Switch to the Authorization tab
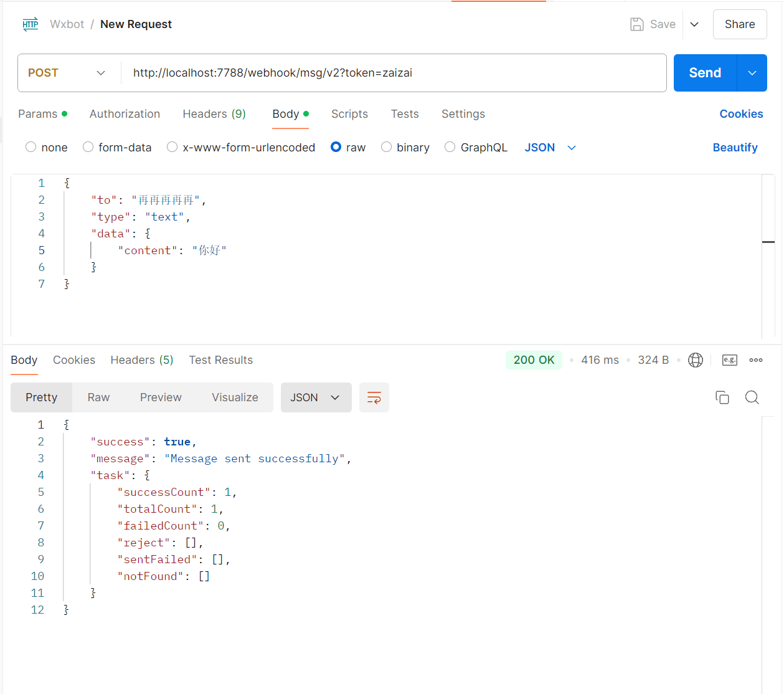 [x=125, y=114]
